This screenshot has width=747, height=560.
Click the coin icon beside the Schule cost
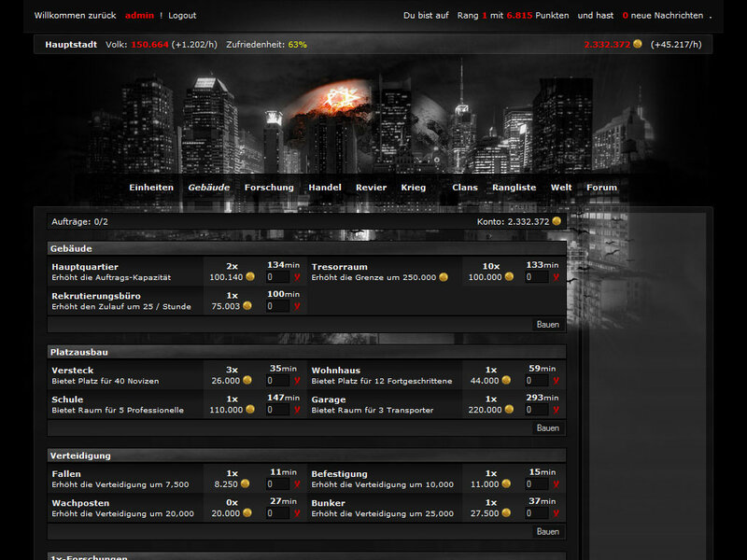point(248,410)
